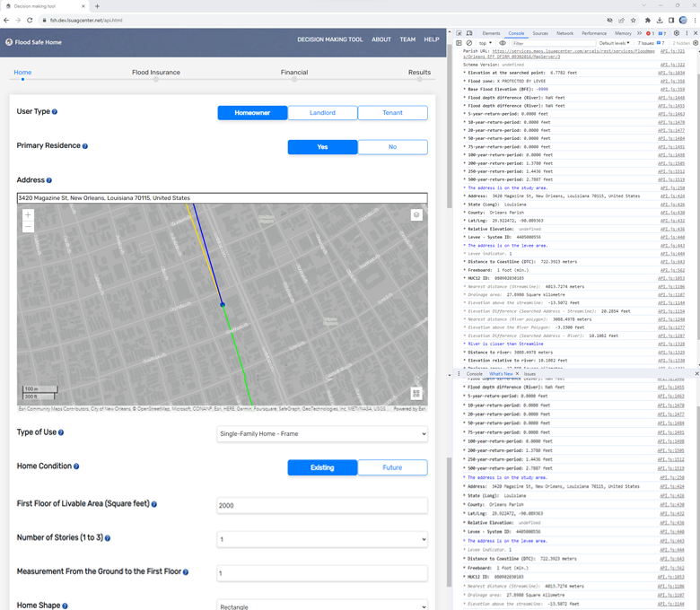Click the User Type help question icon
Image resolution: width=700 pixels, height=610 pixels.
[55, 111]
